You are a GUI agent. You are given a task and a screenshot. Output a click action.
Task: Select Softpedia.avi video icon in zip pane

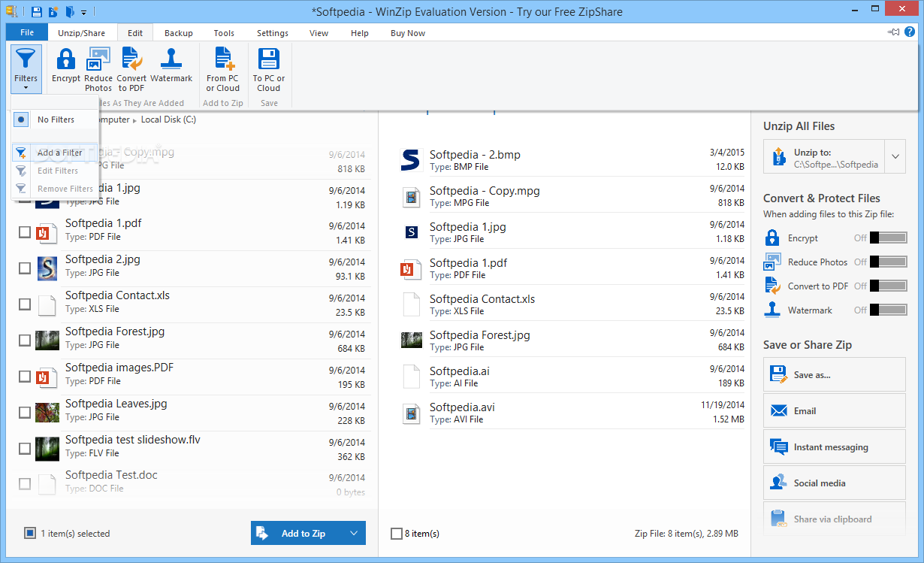411,413
